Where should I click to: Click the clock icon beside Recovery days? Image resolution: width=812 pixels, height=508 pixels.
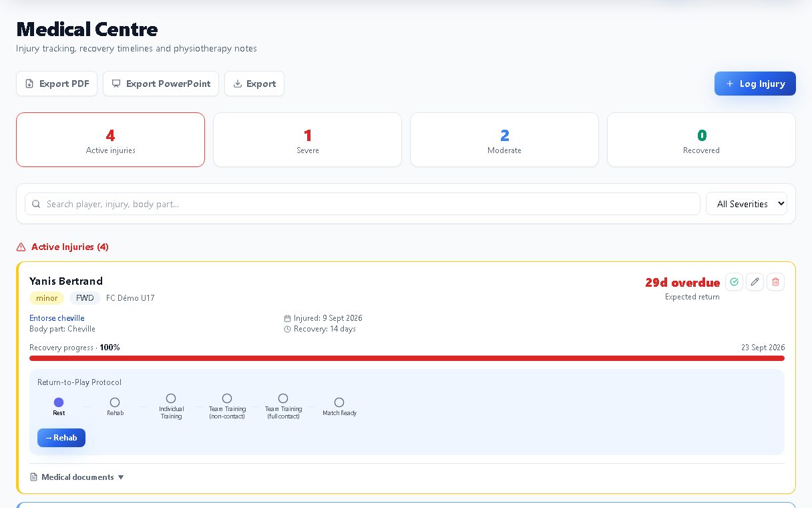point(288,330)
